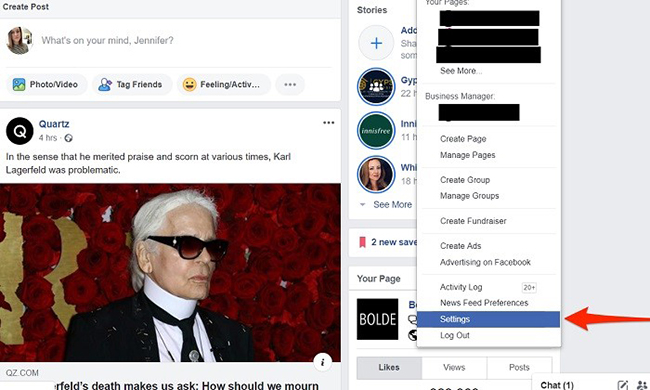Expand See More under Your Pages
The height and width of the screenshot is (390, 650).
click(461, 71)
